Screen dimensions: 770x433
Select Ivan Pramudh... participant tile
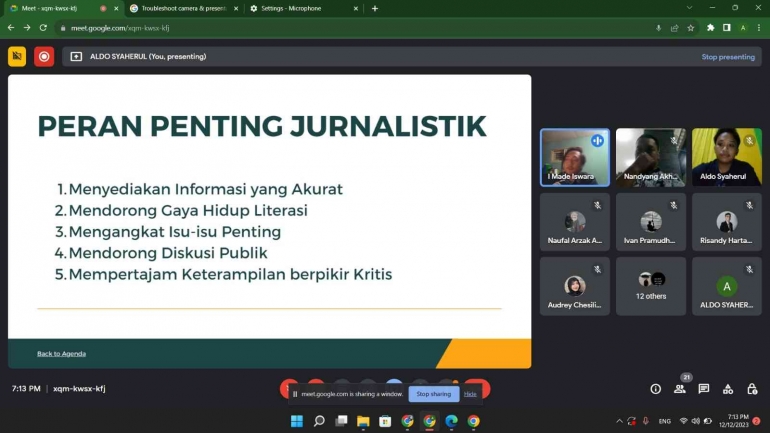pyautogui.click(x=651, y=222)
